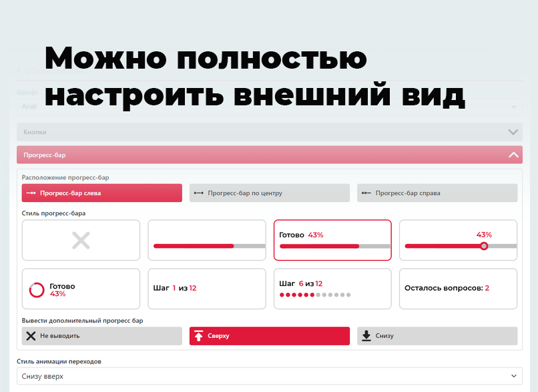Collapse the 'Прогресс-бар' section chevron
Image resolution: width=538 pixels, height=392 pixels.
(513, 155)
